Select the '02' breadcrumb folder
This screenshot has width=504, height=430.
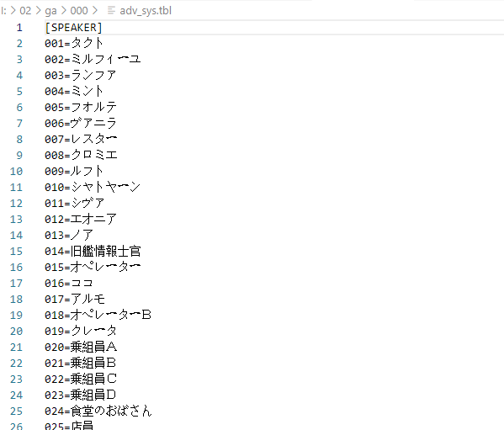(x=25, y=11)
